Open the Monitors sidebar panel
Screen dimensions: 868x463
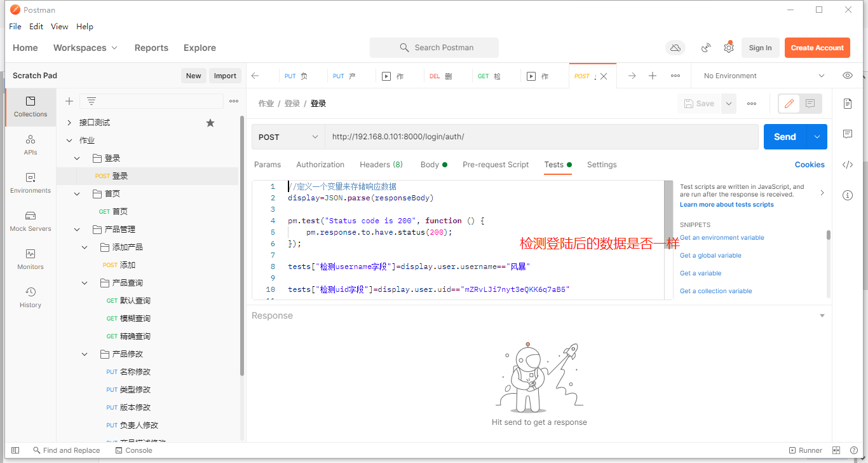(x=31, y=259)
